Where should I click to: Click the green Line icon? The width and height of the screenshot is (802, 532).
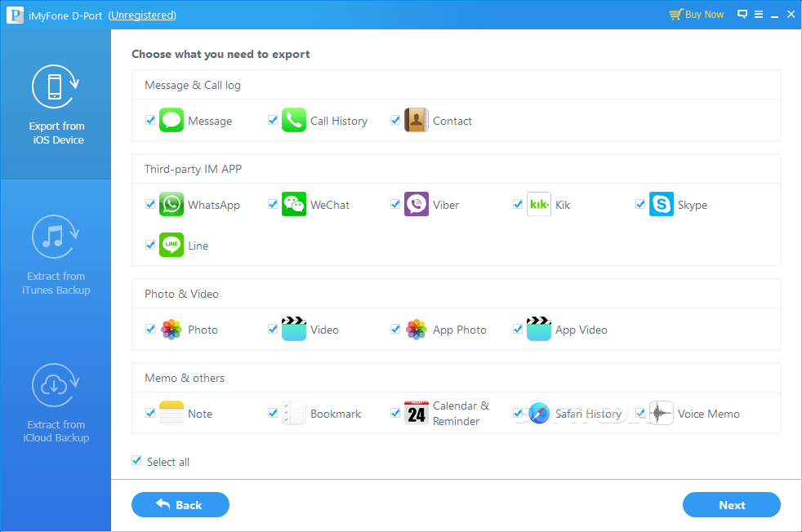[172, 246]
